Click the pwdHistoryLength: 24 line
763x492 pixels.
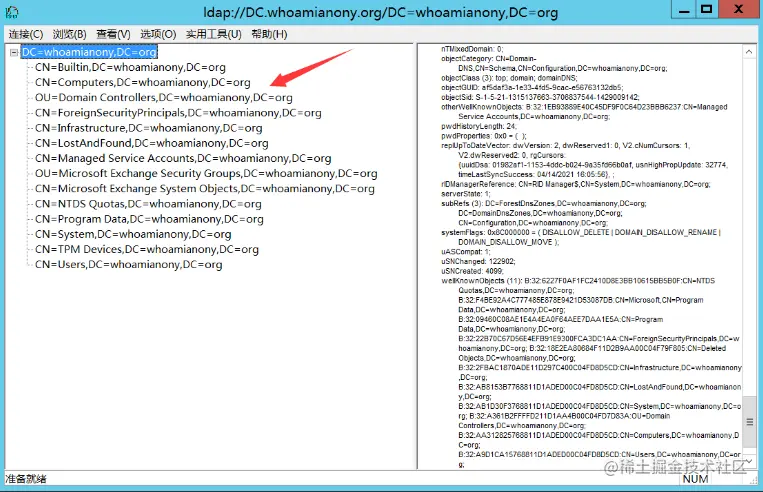click(x=478, y=126)
